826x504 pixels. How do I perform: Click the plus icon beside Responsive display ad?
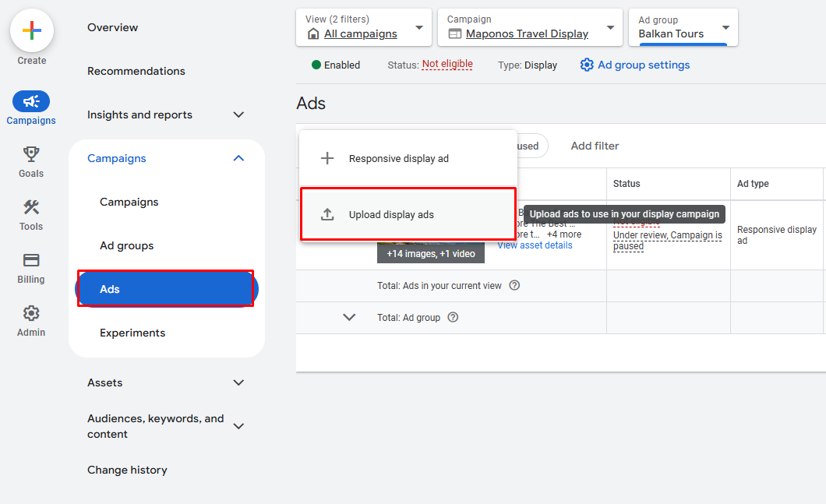[x=327, y=158]
